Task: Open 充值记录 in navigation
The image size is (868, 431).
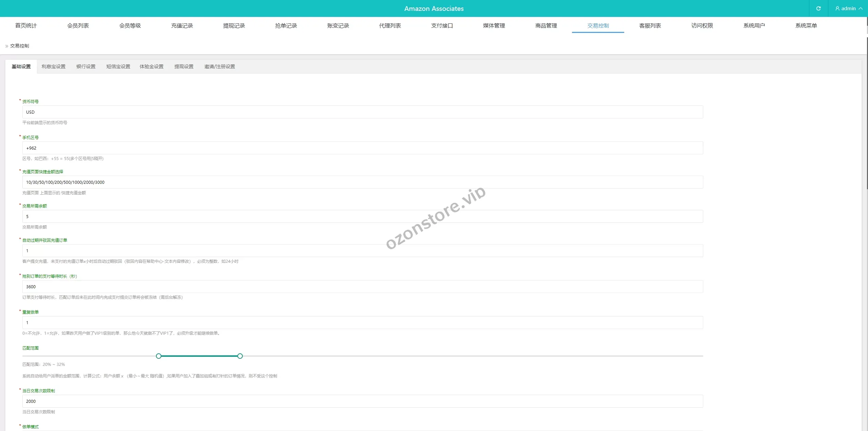Action: point(182,26)
